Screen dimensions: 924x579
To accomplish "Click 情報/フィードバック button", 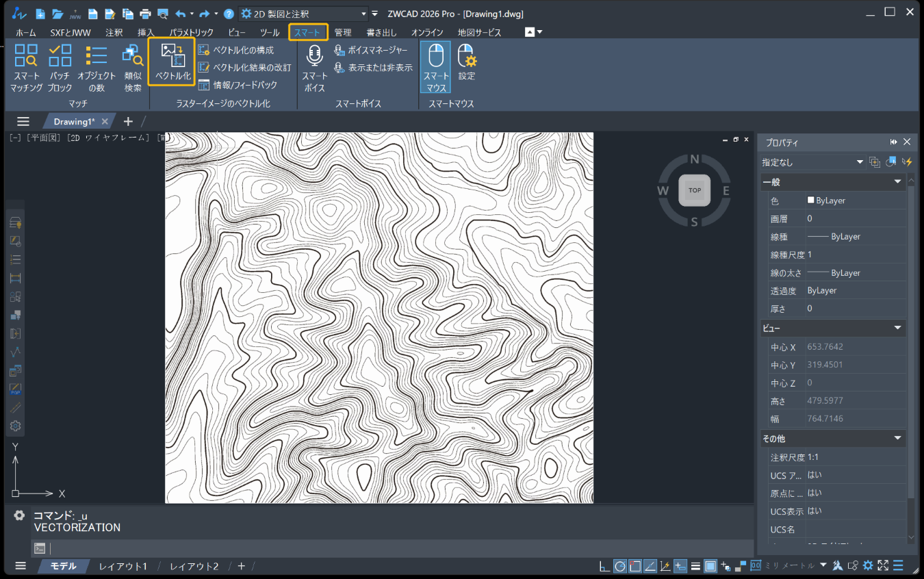I will pyautogui.click(x=238, y=86).
